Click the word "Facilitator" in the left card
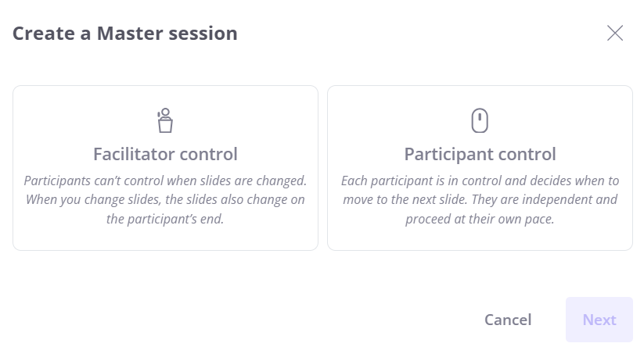Viewport: 644px width, 354px height. (134, 154)
